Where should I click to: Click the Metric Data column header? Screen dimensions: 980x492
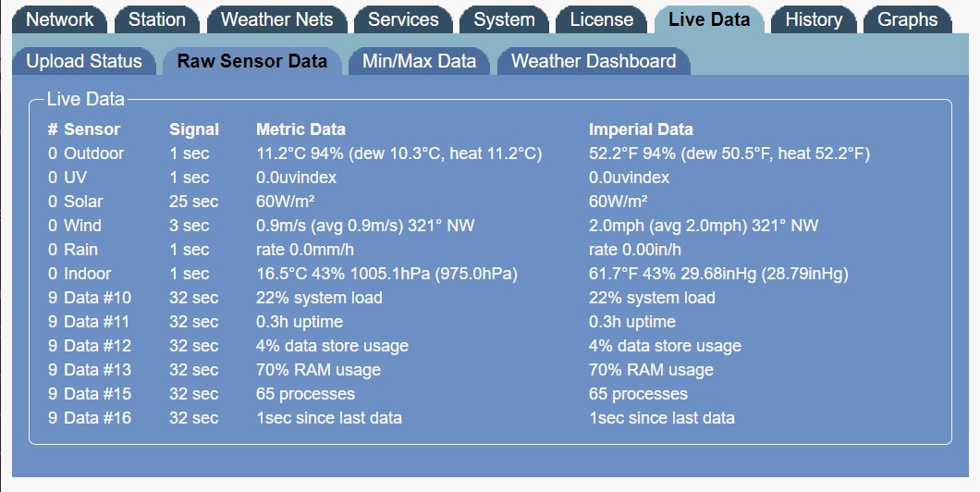[300, 129]
